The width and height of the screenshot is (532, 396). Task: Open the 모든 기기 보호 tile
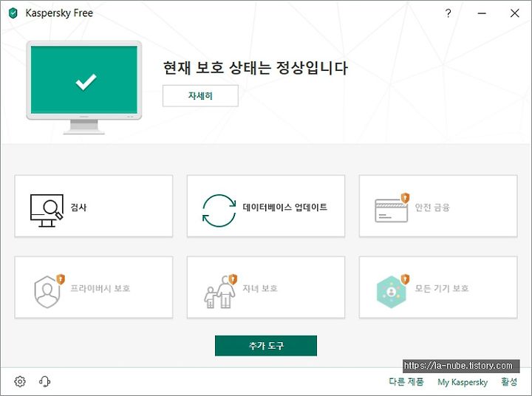(x=438, y=287)
